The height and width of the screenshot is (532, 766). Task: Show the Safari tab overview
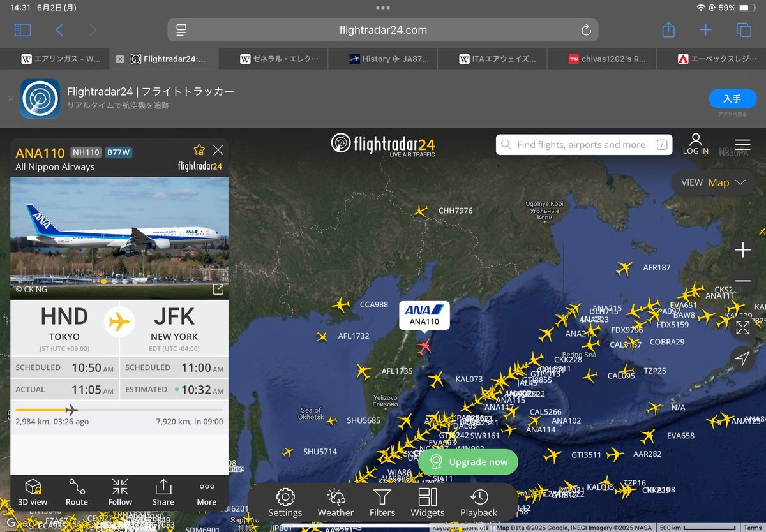point(744,30)
